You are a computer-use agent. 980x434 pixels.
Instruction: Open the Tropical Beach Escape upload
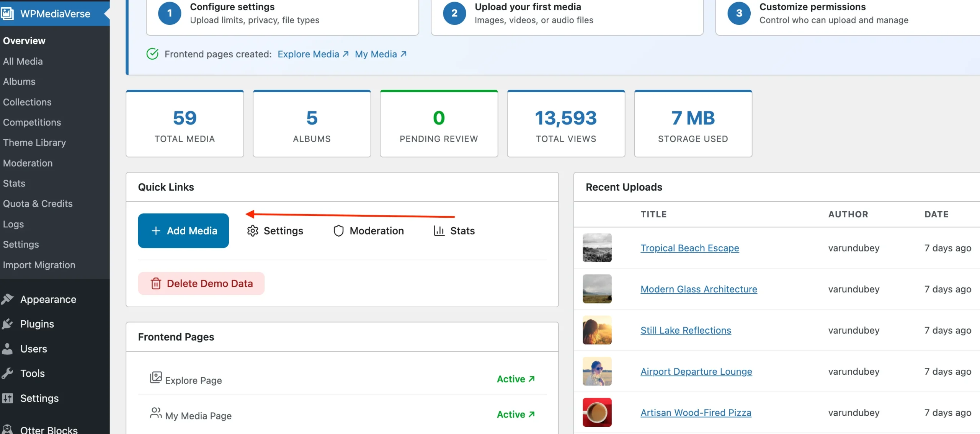point(689,248)
